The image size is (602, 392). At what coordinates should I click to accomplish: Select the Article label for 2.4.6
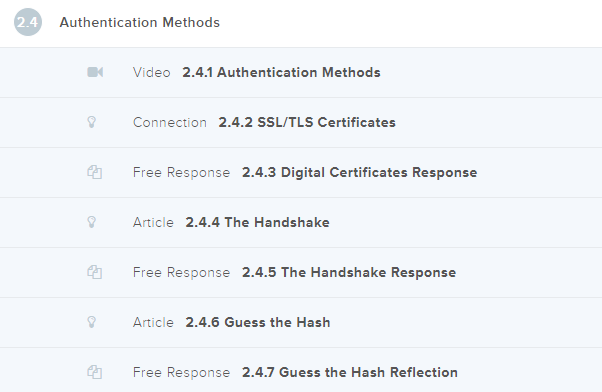pos(153,322)
